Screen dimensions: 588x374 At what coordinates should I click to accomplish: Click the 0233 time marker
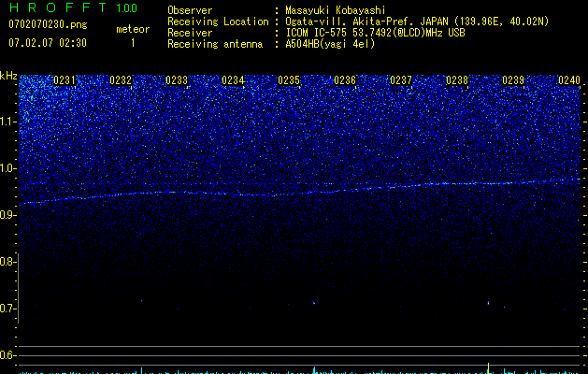click(177, 80)
